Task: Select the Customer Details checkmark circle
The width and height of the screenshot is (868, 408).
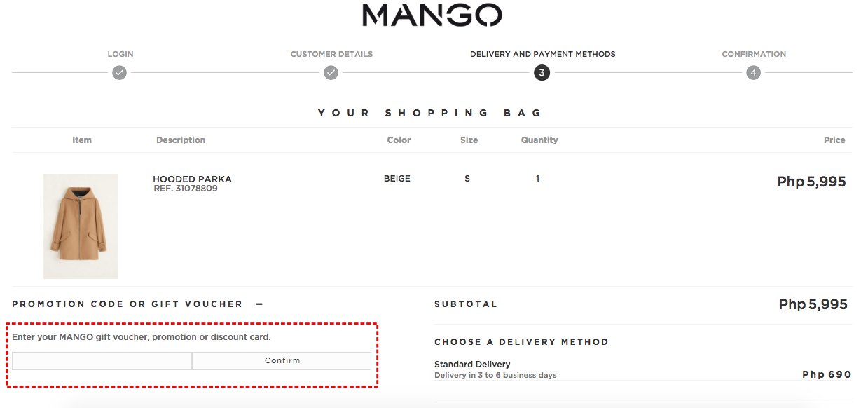Action: [331, 73]
